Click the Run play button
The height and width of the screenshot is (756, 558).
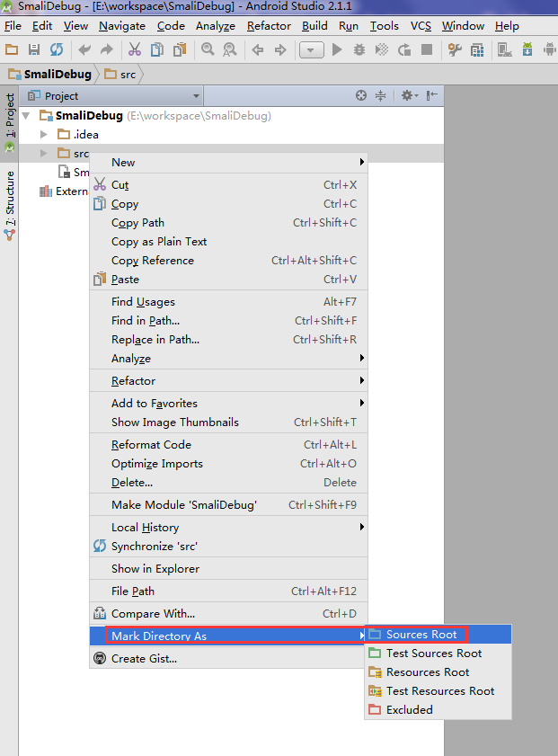click(x=337, y=49)
